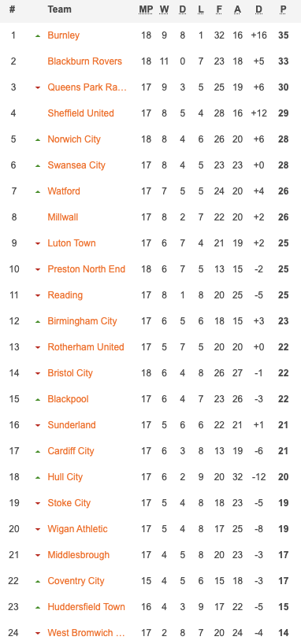Open the Burnley team link
Viewport: 301px width, 644px height.
click(63, 35)
